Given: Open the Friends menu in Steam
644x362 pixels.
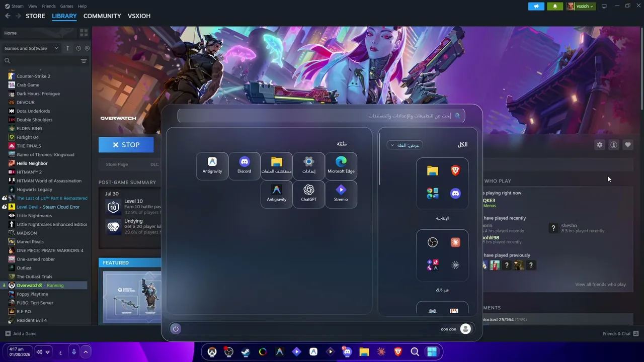Looking at the screenshot, I should tap(49, 6).
